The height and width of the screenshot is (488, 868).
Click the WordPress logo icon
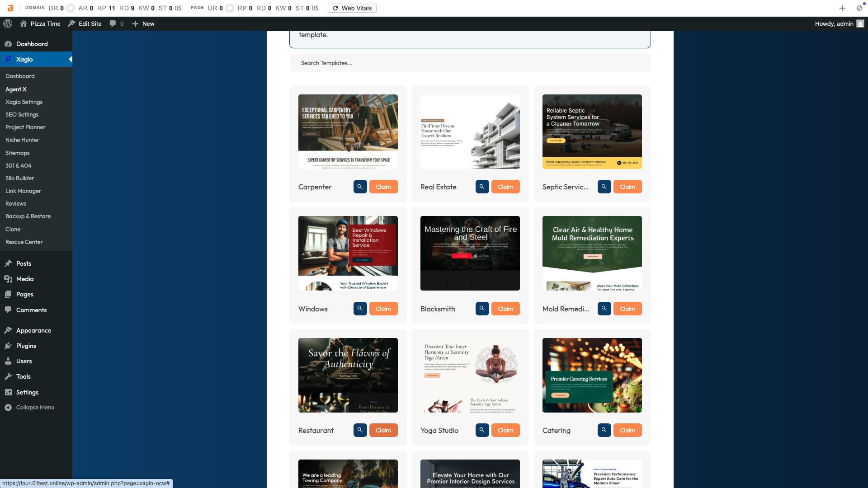coord(8,23)
